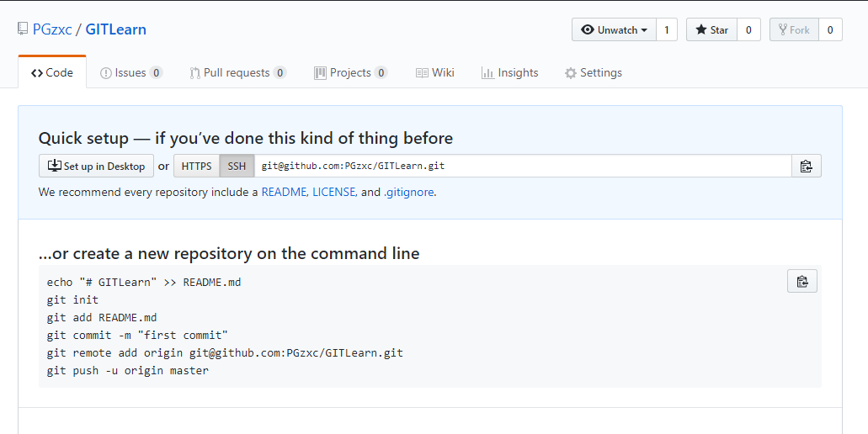Open the README link

(x=284, y=192)
